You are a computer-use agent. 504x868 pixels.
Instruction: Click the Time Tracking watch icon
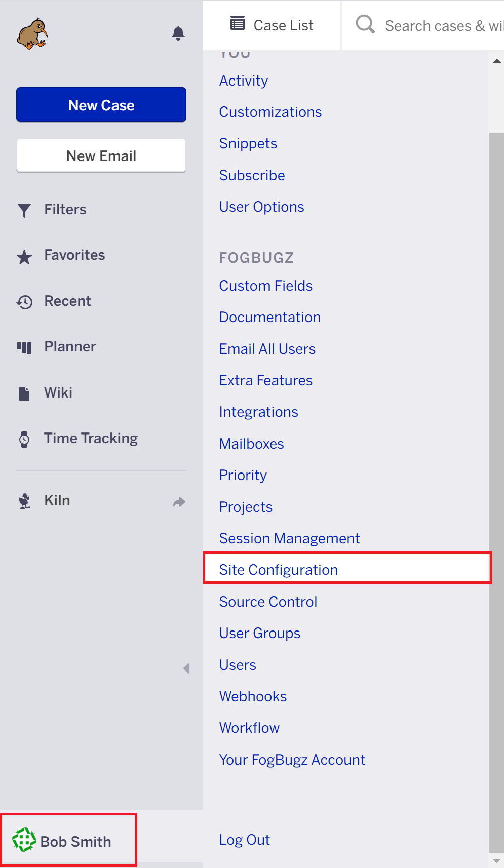pyautogui.click(x=24, y=439)
